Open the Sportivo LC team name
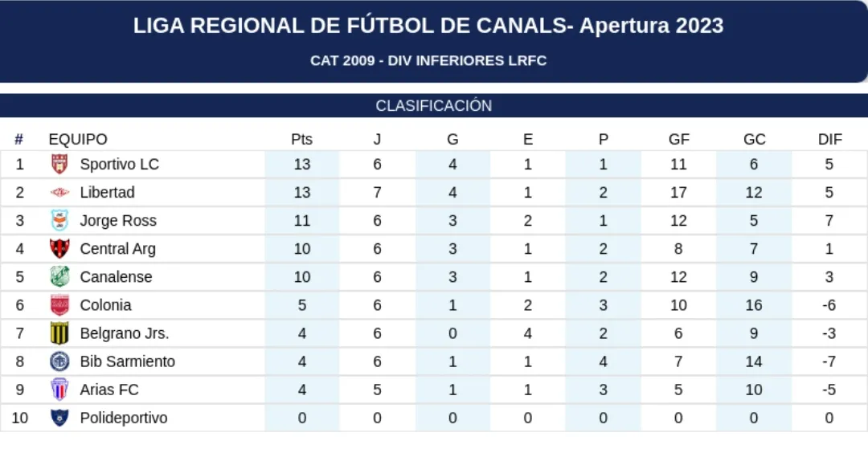 pyautogui.click(x=120, y=165)
